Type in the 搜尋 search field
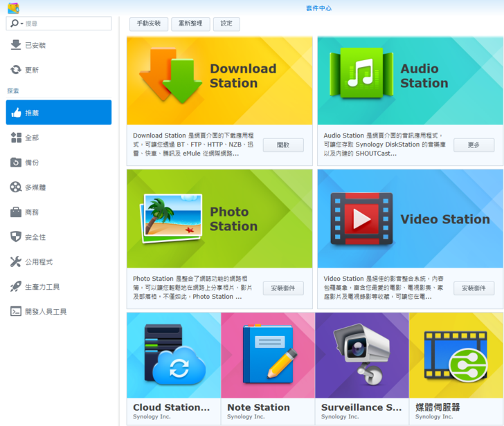Image resolution: width=504 pixels, height=426 pixels. (x=66, y=24)
